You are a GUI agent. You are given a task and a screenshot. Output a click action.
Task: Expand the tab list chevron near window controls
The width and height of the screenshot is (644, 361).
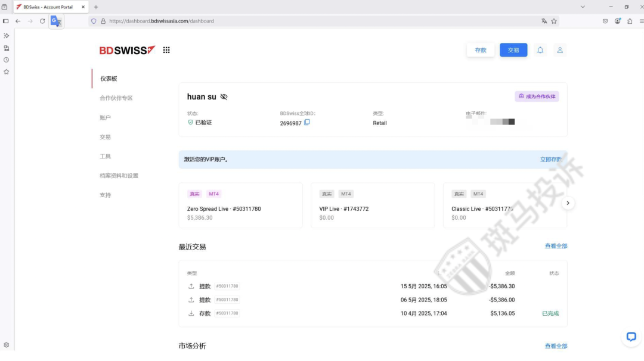[x=583, y=7]
